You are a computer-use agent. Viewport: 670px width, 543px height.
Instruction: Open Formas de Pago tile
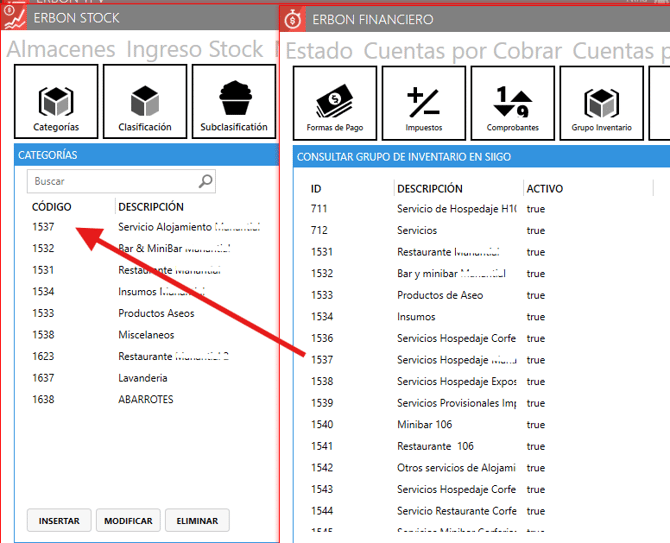point(333,103)
